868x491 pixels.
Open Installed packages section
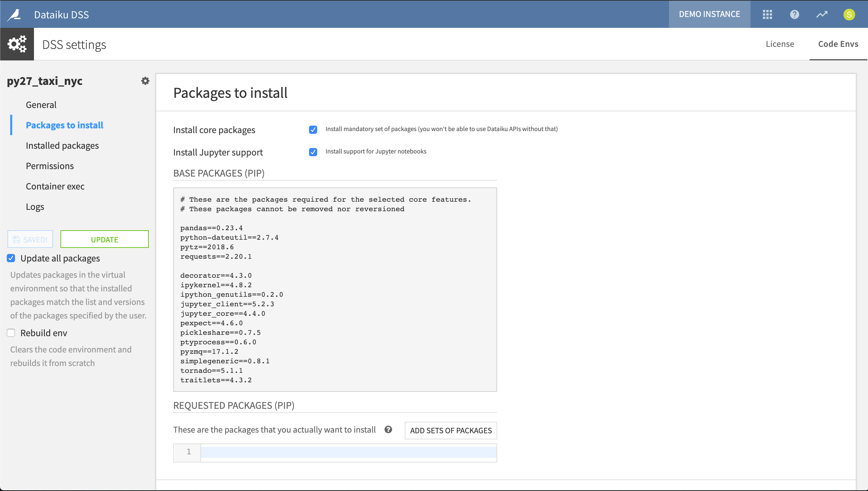tap(62, 145)
